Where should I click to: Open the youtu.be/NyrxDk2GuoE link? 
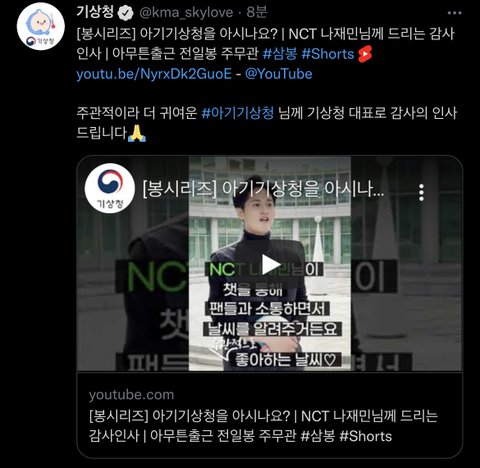point(154,74)
